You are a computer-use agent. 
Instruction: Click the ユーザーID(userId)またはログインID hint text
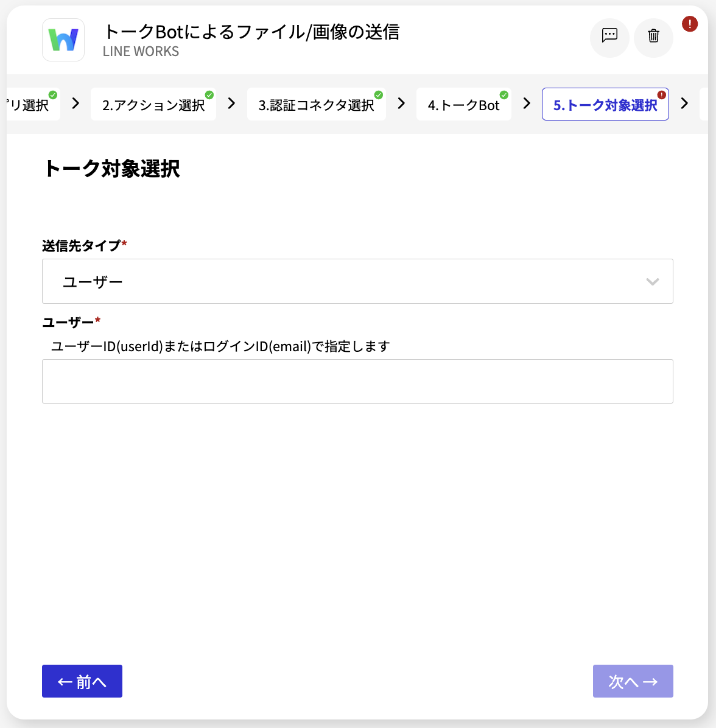[x=220, y=346]
